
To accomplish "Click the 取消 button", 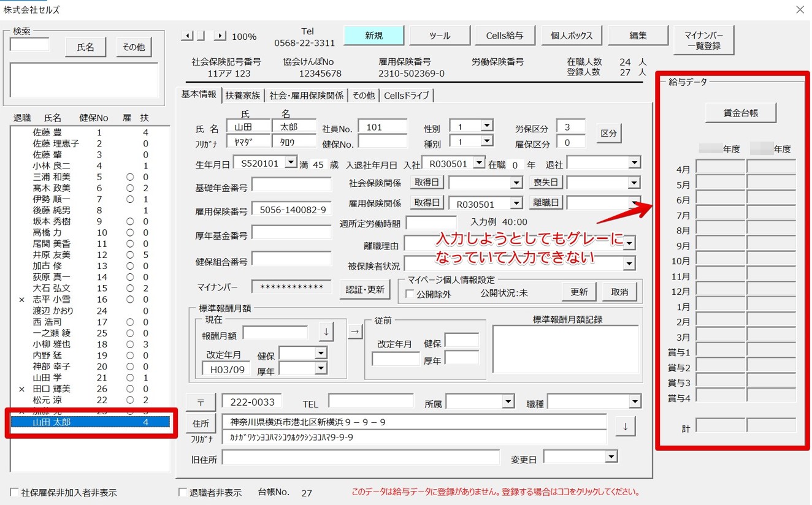I will (x=619, y=292).
